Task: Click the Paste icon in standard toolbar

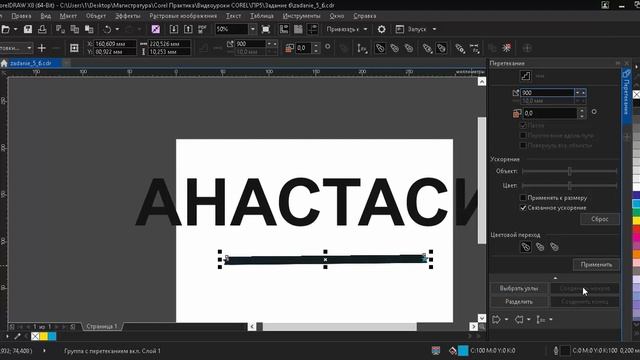Action: (89, 29)
